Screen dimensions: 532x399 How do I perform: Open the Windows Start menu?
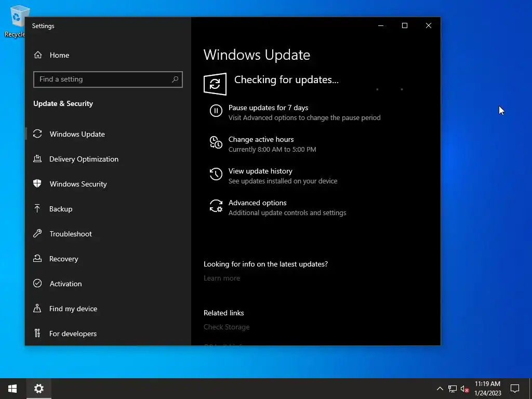click(x=12, y=389)
